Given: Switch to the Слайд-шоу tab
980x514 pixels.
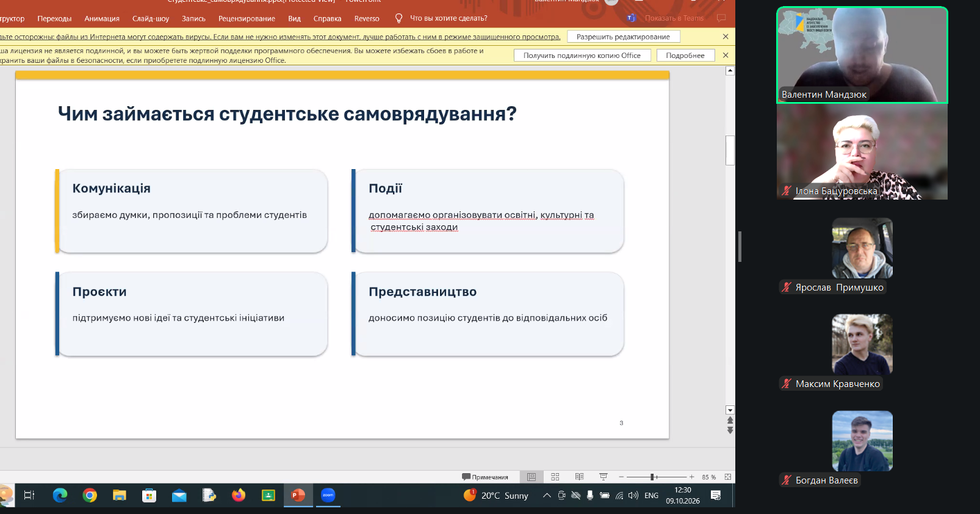Looking at the screenshot, I should [x=151, y=18].
